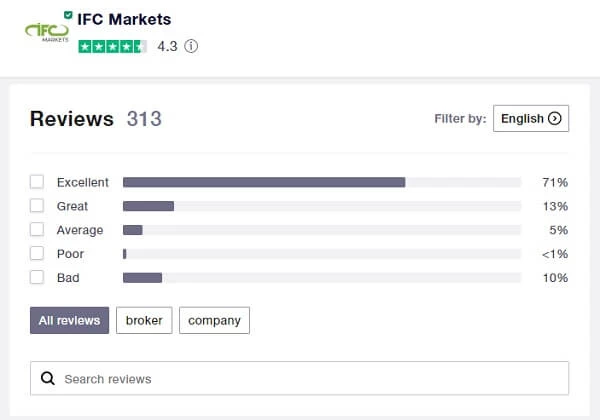The image size is (600, 420).
Task: Click the info icon beside the 4.3 rating
Action: [191, 46]
